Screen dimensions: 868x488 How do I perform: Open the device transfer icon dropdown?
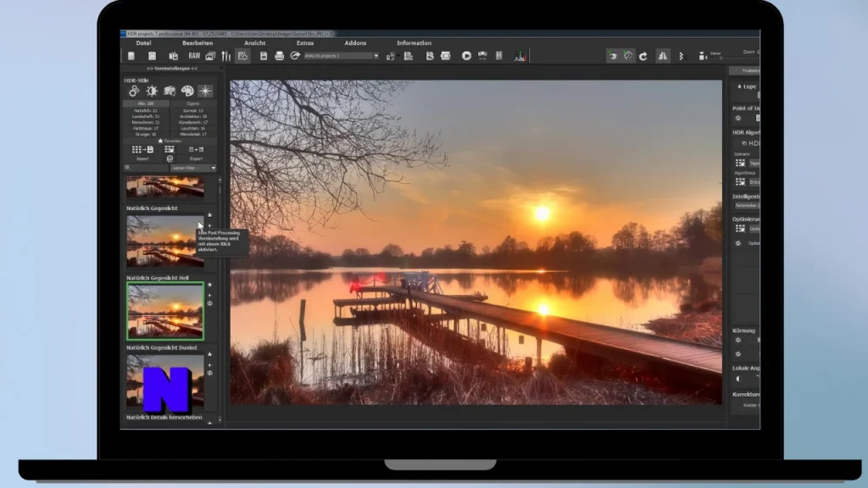pos(391,56)
